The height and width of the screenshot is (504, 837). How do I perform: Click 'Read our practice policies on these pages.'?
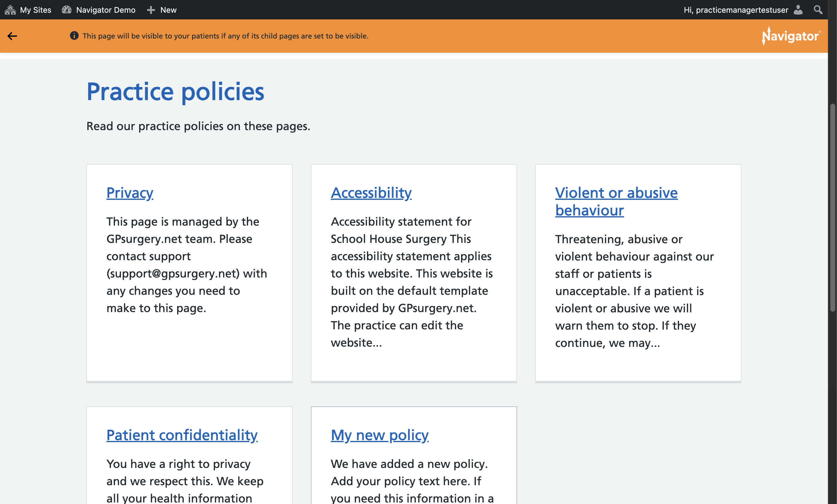point(198,126)
